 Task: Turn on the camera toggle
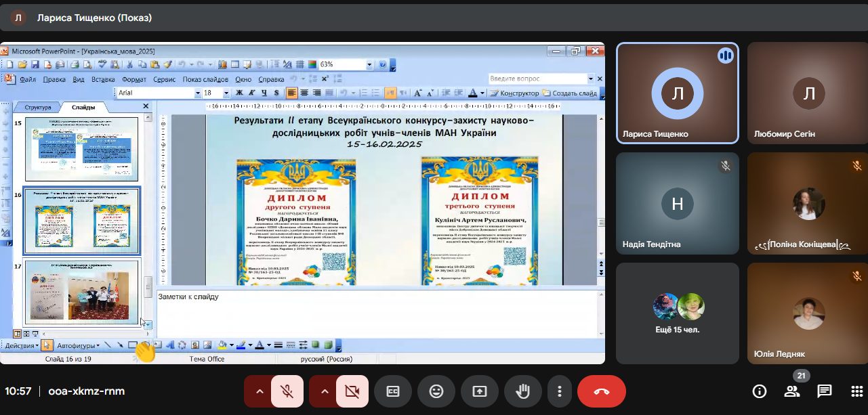coord(352,391)
